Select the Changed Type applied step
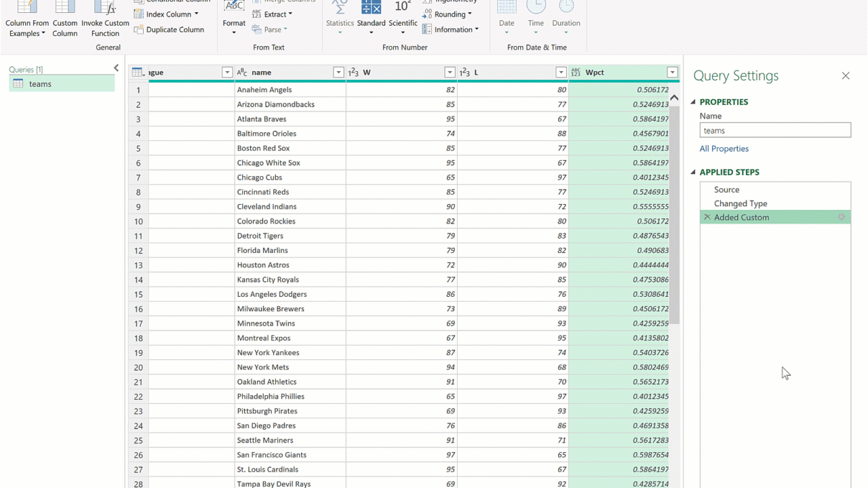The width and height of the screenshot is (868, 488). (741, 203)
